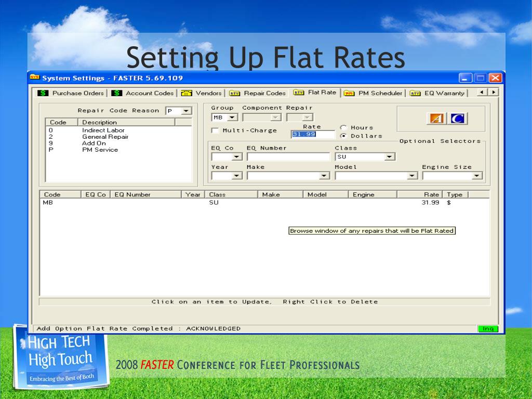The height and width of the screenshot is (399, 532).
Task: Click the Vendors tab icon
Action: point(187,93)
